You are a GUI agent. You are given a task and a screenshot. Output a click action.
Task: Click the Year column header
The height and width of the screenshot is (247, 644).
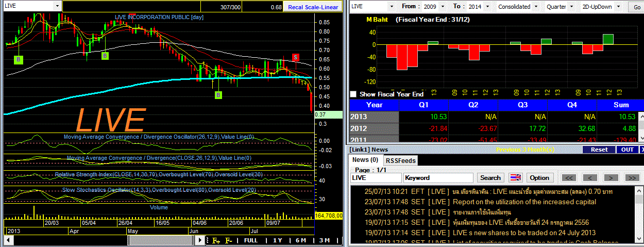374,105
